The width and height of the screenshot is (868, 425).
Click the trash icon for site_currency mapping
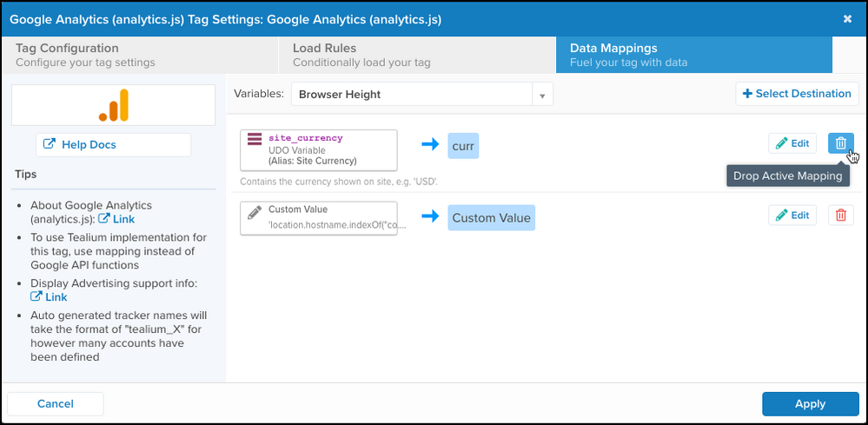click(840, 143)
